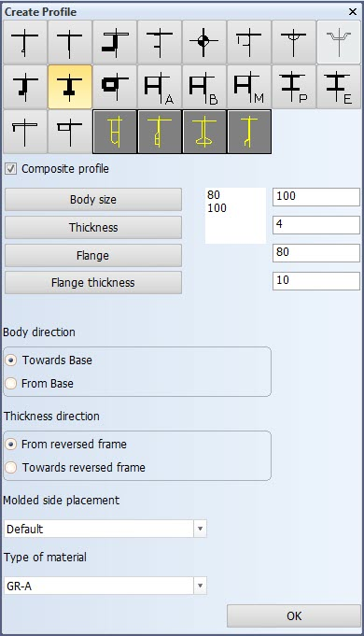Choose the highlighted yellow-background T profile icon
The width and height of the screenshot is (364, 636).
[x=70, y=87]
